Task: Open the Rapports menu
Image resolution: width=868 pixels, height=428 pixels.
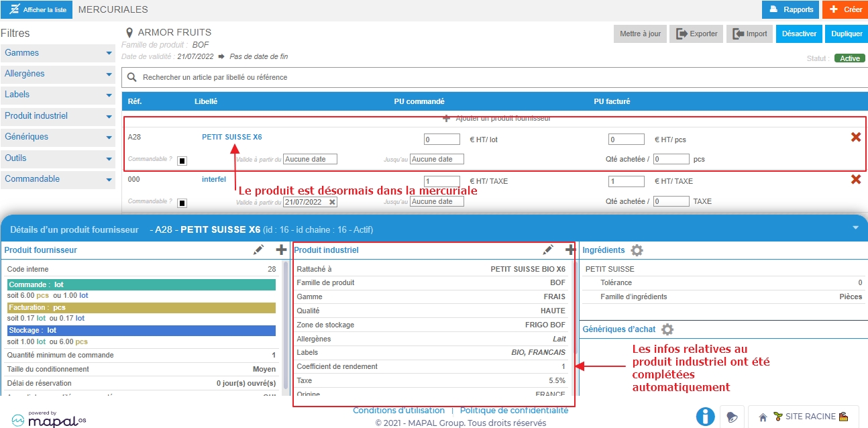Action: click(790, 9)
